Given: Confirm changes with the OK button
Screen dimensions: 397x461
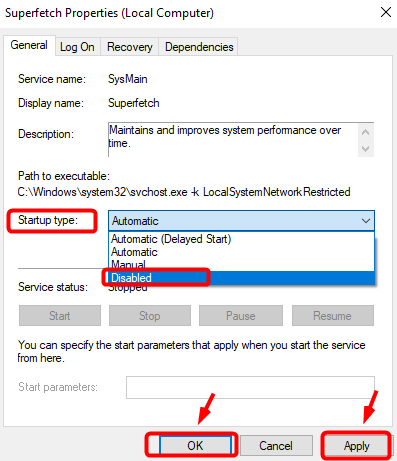Looking at the screenshot, I should [x=195, y=446].
